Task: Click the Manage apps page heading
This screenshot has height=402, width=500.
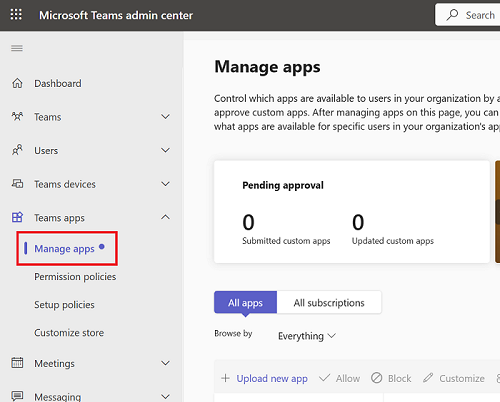Action: [267, 67]
